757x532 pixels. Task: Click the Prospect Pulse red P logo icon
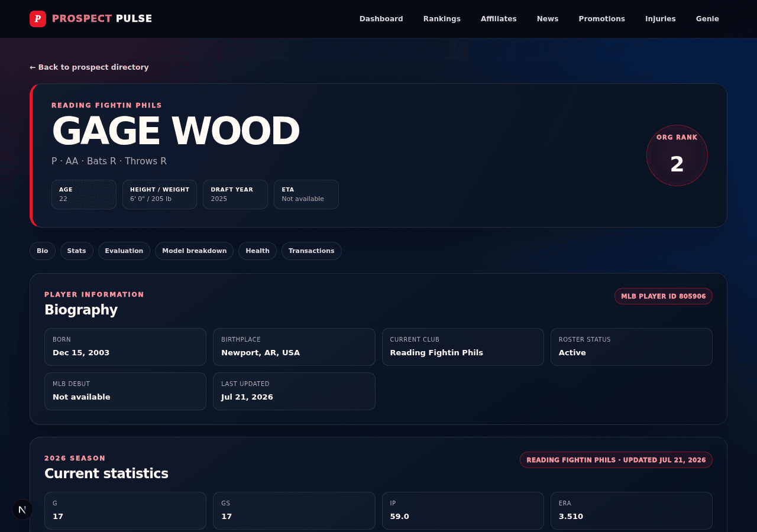coord(38,19)
